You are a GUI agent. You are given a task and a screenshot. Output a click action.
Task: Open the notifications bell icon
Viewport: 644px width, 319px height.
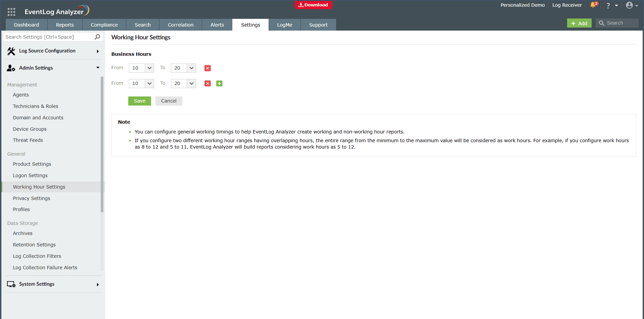pyautogui.click(x=593, y=5)
